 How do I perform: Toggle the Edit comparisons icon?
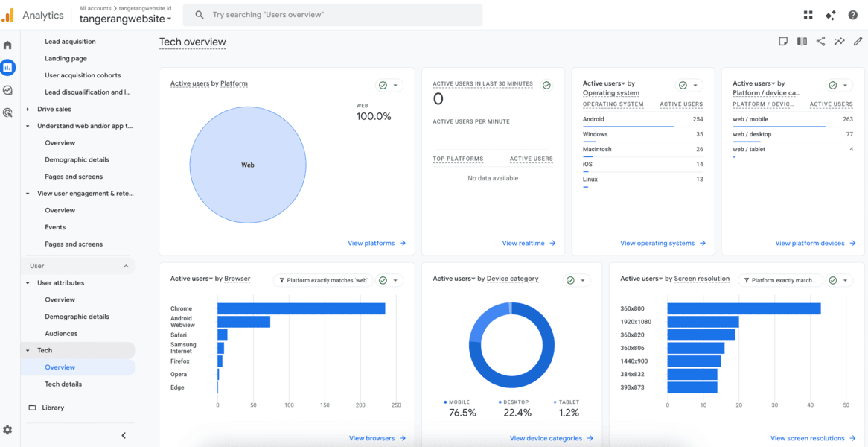(x=802, y=42)
